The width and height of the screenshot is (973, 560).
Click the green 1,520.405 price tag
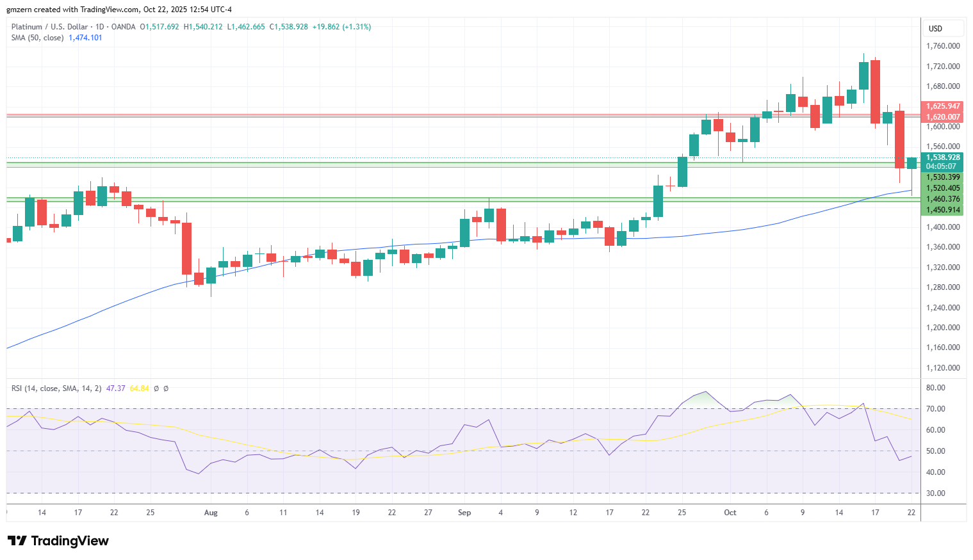(943, 188)
